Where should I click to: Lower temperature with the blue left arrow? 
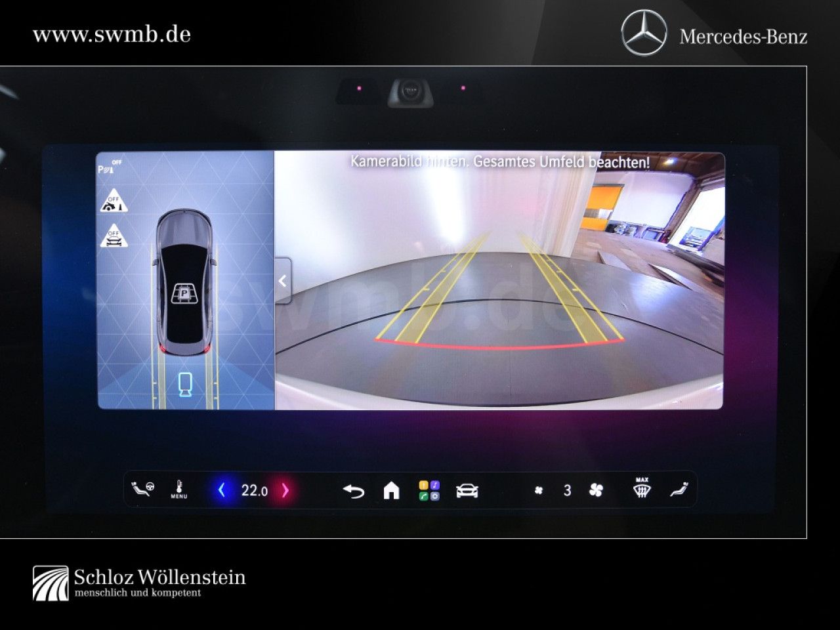coord(221,490)
